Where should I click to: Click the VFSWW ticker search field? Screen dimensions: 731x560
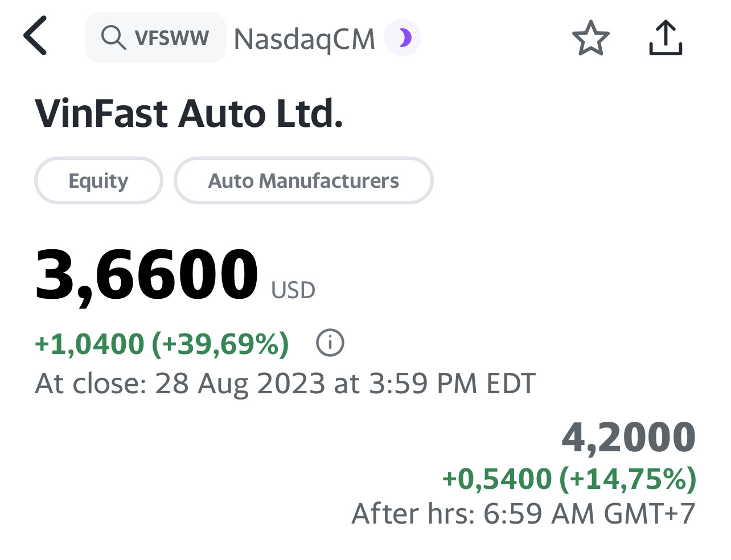(171, 38)
